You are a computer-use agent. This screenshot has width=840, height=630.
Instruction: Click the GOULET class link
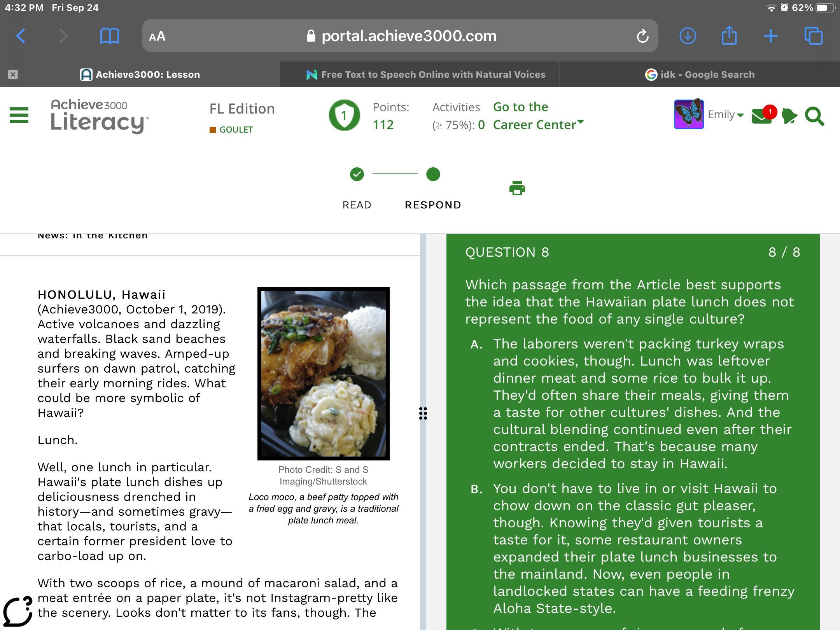point(236,129)
